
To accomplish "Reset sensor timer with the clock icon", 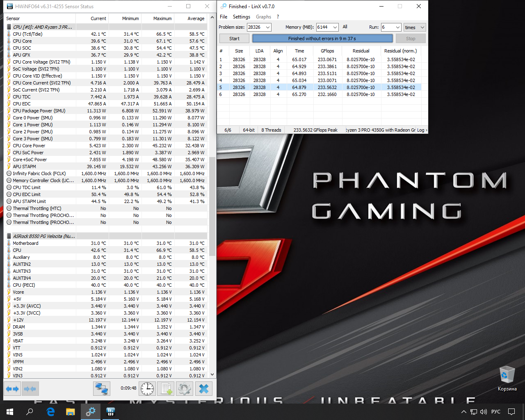I will click(x=147, y=388).
